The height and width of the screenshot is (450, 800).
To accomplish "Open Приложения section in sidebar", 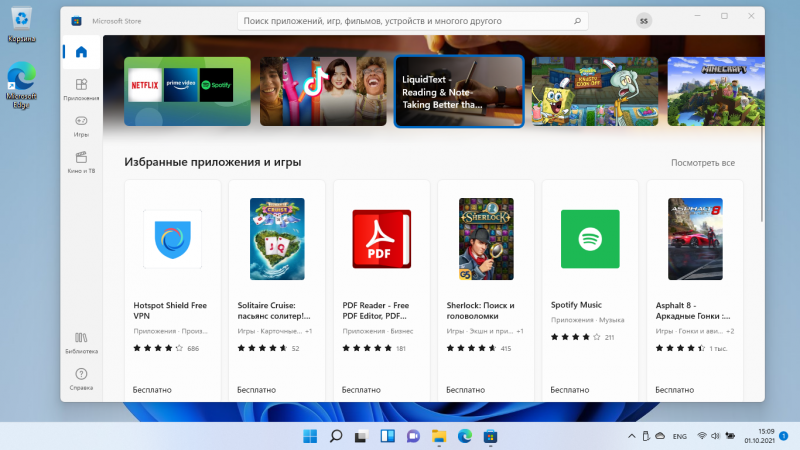I will (x=81, y=89).
